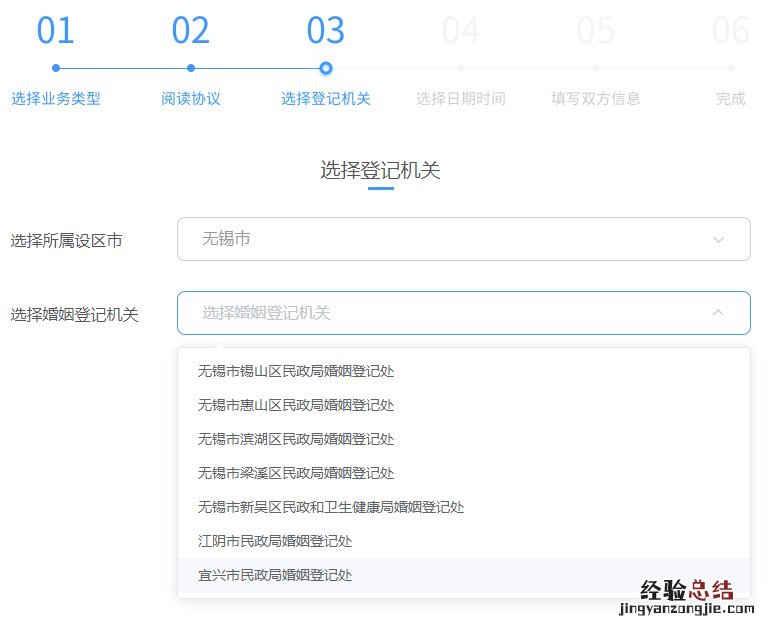The height and width of the screenshot is (627, 769).
Task: Select 无锡市锡山区民政局婚姻登记处 option
Action: coord(296,371)
